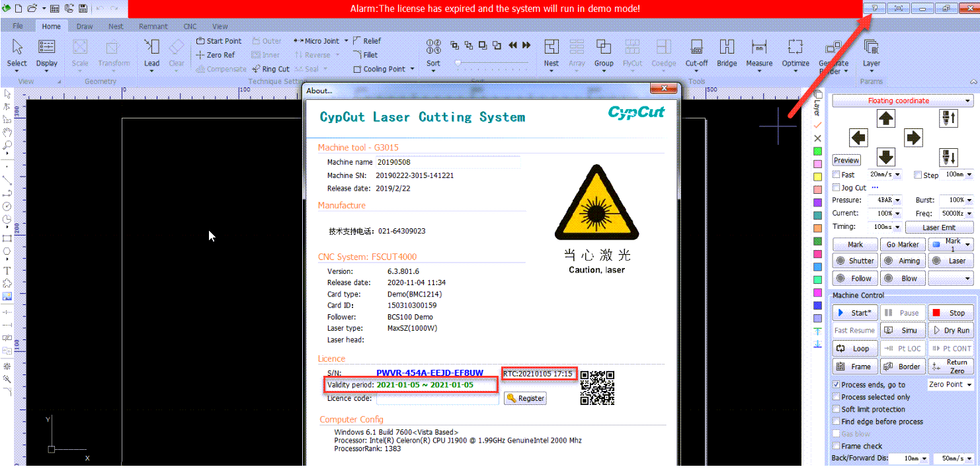The image size is (980, 475).
Task: Enable Find edge before process
Action: [837, 421]
